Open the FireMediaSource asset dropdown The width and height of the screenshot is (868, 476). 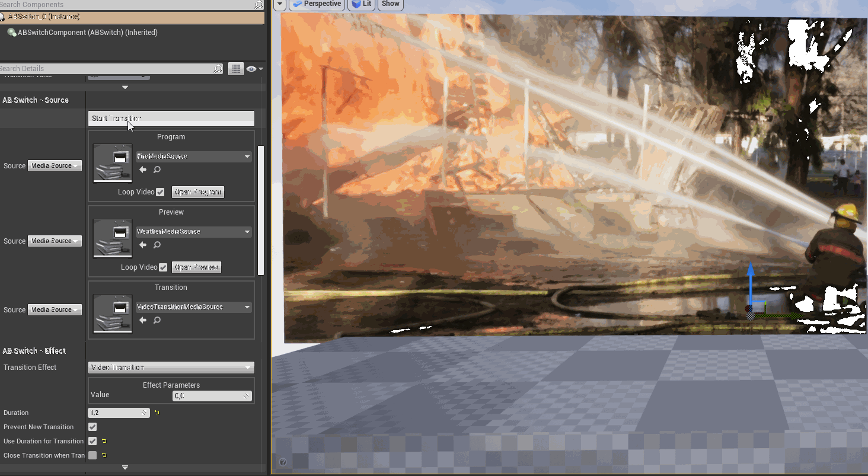(x=193, y=156)
